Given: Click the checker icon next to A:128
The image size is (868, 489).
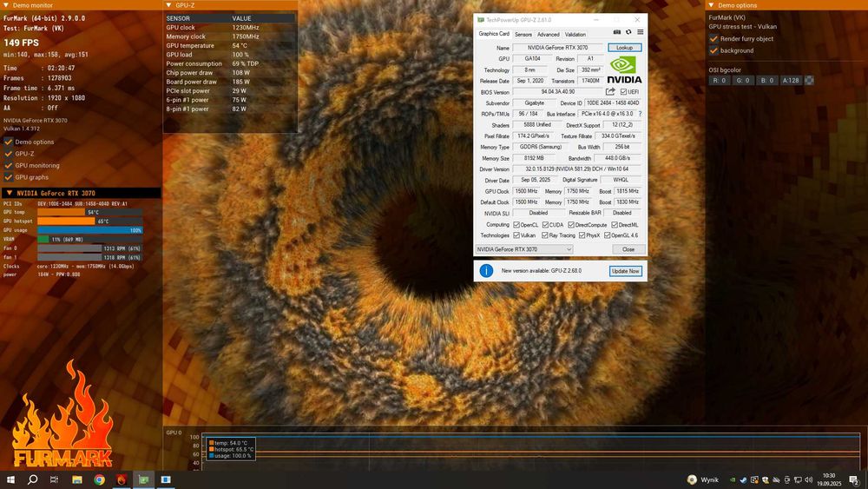Looking at the screenshot, I should pyautogui.click(x=809, y=80).
